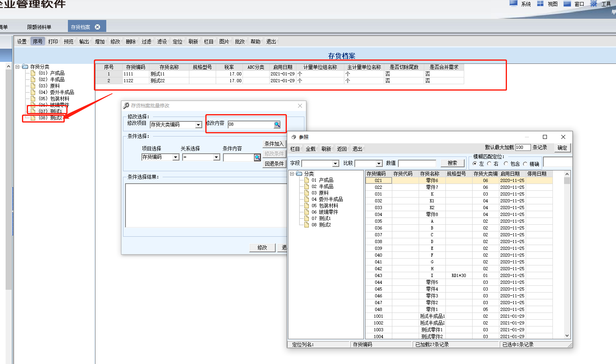Click the 分类 folder icon in the 参照 window
The width and height of the screenshot is (616, 364).
299,174
